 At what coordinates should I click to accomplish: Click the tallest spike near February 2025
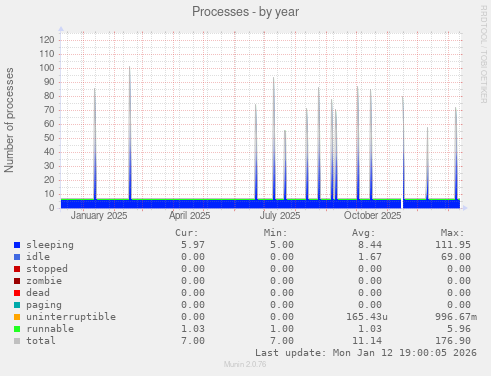click(x=130, y=133)
